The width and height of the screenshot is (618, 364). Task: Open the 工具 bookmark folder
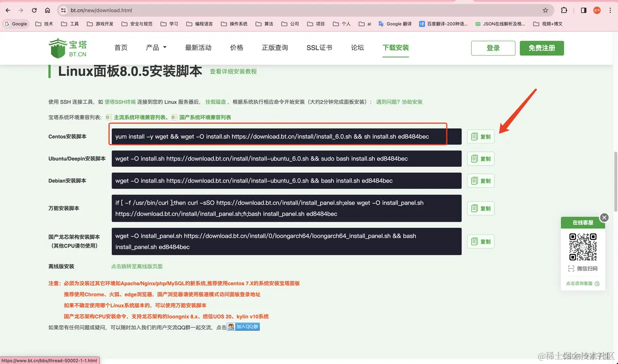pyautogui.click(x=70, y=24)
